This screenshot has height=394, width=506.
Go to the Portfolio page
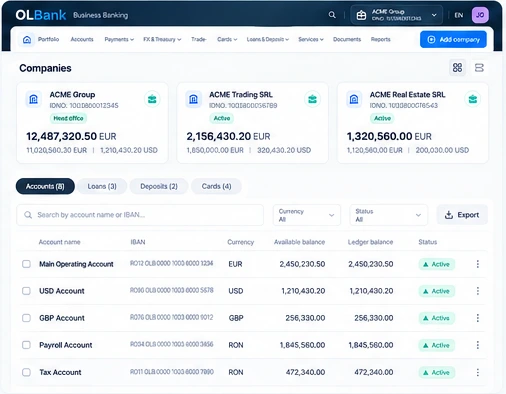48,39
